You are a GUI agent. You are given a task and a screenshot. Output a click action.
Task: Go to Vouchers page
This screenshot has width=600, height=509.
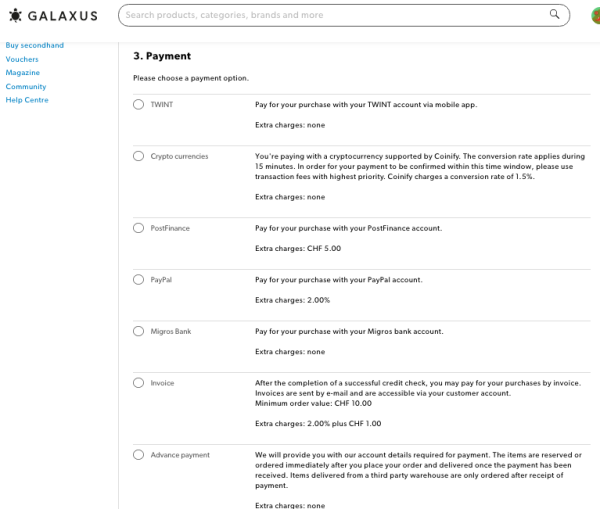click(x=22, y=59)
